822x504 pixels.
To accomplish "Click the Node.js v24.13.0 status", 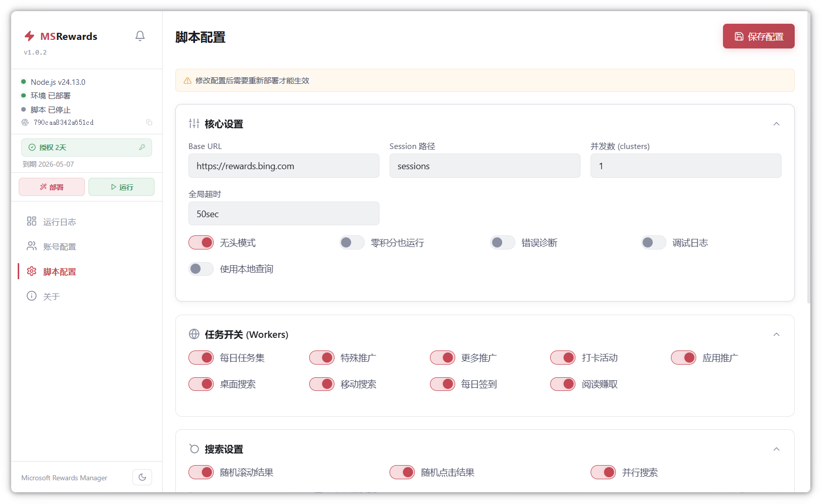I will click(58, 82).
